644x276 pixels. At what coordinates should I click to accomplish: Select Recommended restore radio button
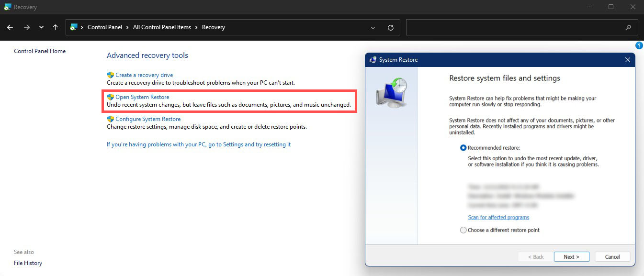pos(463,148)
